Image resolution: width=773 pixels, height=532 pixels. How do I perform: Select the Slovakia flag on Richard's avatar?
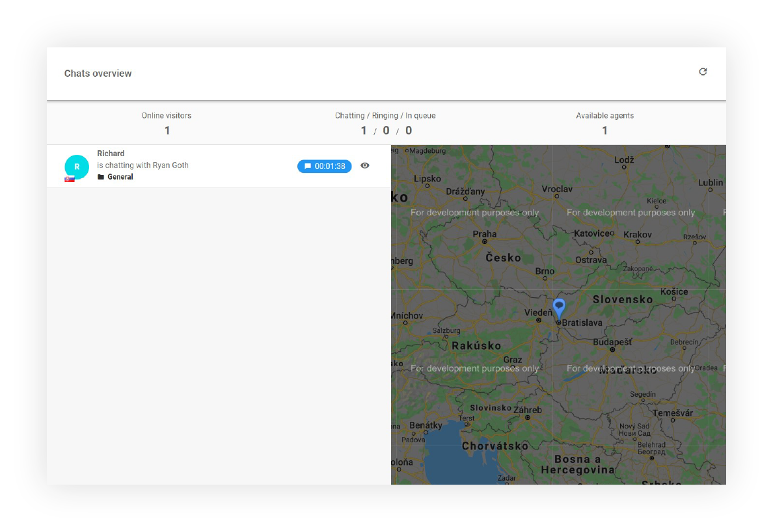click(x=70, y=178)
